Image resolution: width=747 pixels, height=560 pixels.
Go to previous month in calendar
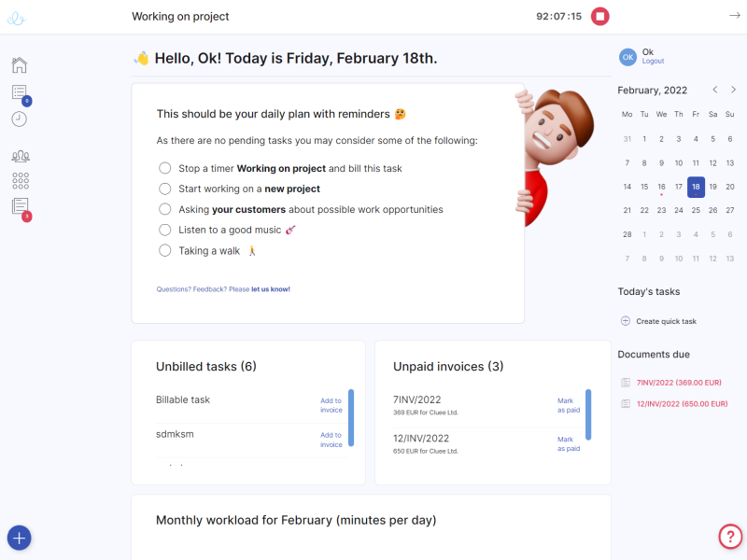tap(715, 90)
